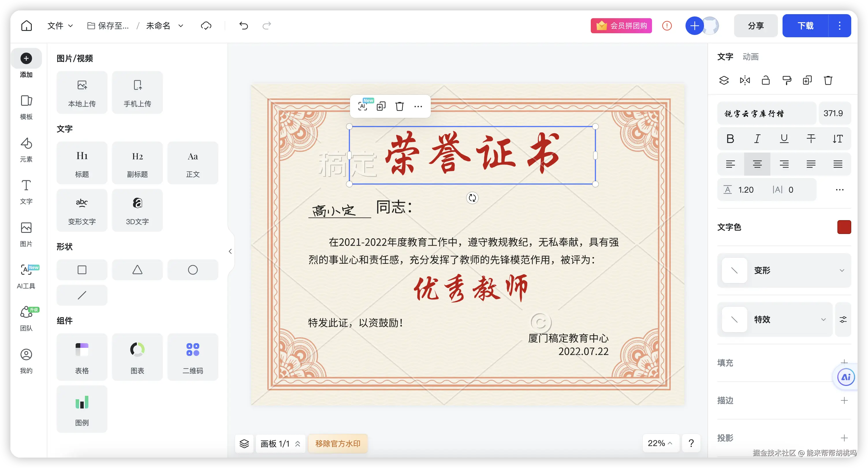The width and height of the screenshot is (868, 468).
Task: Open the 元素 panel in left sidebar
Action: [x=26, y=149]
